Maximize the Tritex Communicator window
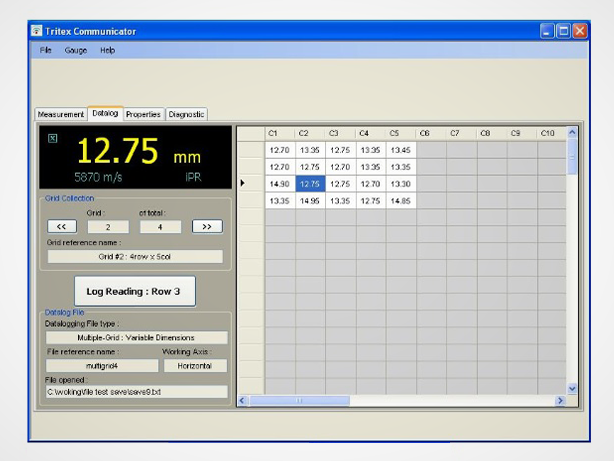The height and width of the screenshot is (461, 614). click(x=563, y=31)
